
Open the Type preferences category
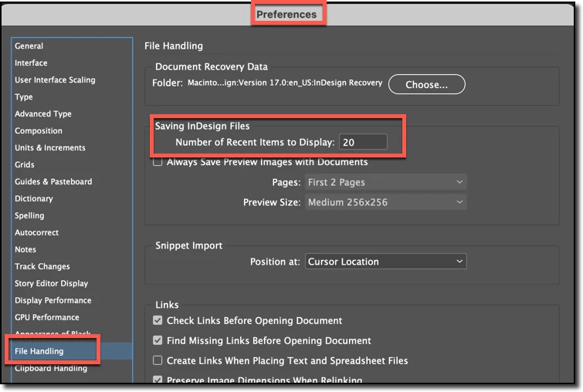click(24, 96)
